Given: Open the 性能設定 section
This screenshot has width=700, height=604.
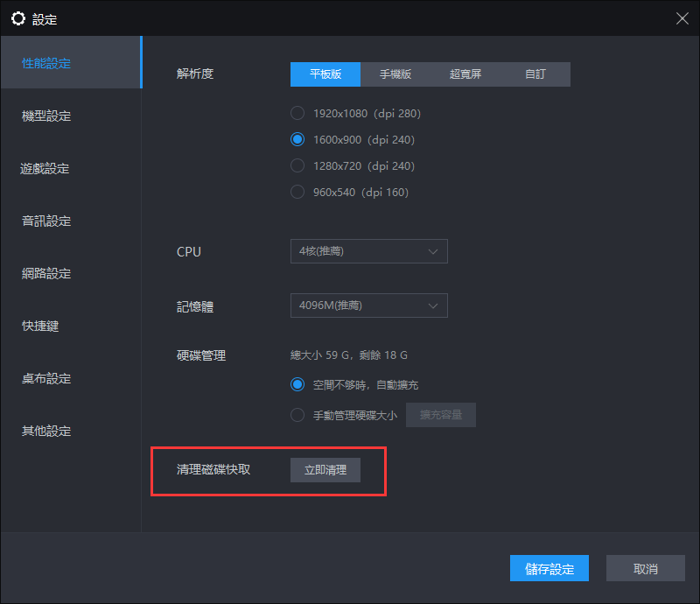Looking at the screenshot, I should pyautogui.click(x=71, y=62).
